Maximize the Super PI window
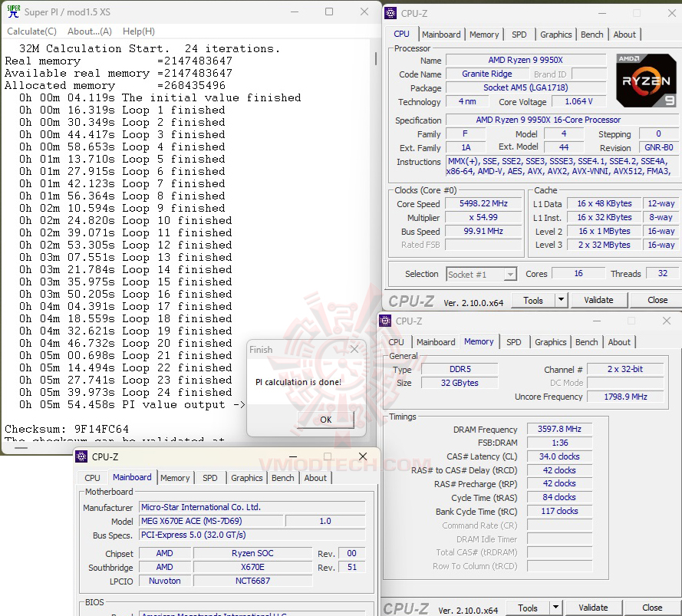Image resolution: width=682 pixels, height=616 pixels. click(x=329, y=12)
